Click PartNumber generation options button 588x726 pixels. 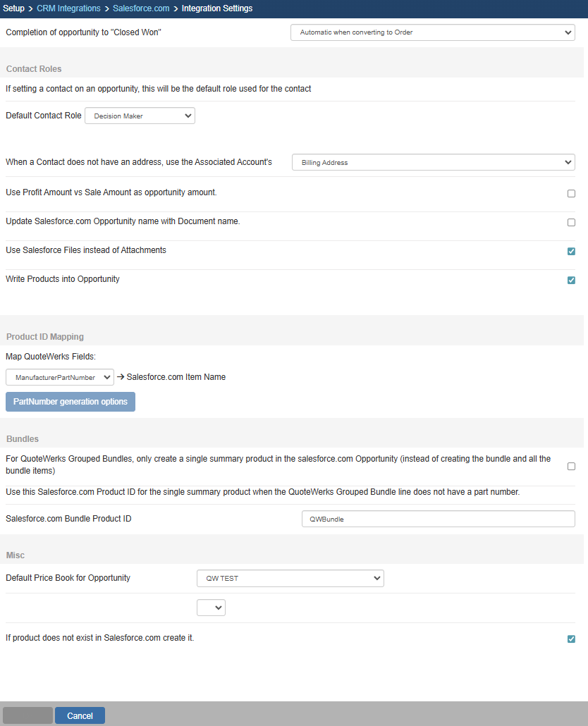click(71, 402)
